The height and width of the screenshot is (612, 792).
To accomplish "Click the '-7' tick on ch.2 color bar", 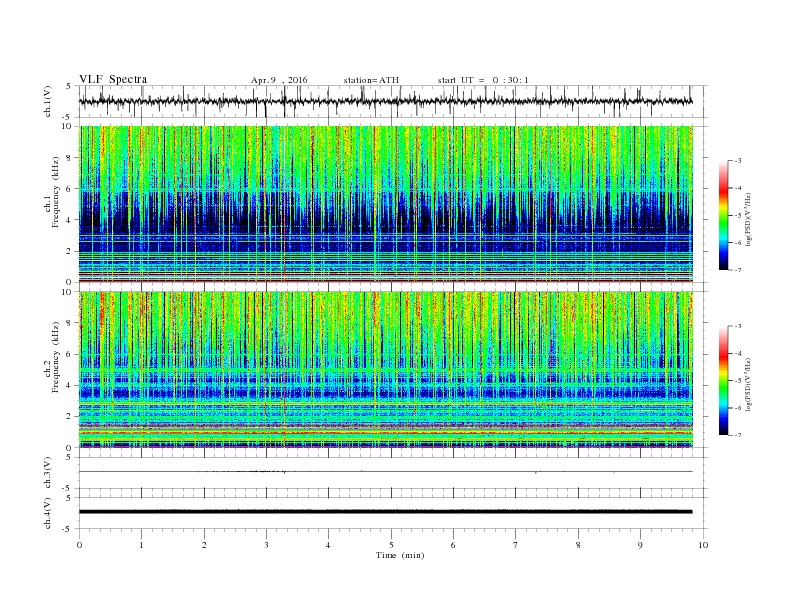I will [x=737, y=435].
